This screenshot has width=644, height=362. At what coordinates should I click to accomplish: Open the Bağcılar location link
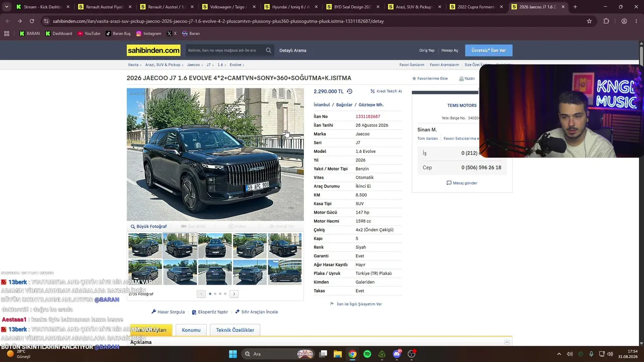coord(344,105)
